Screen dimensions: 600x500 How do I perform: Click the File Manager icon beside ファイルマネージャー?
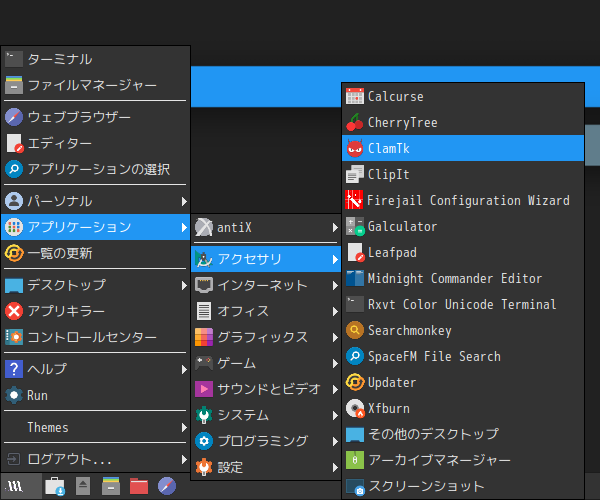(14, 85)
